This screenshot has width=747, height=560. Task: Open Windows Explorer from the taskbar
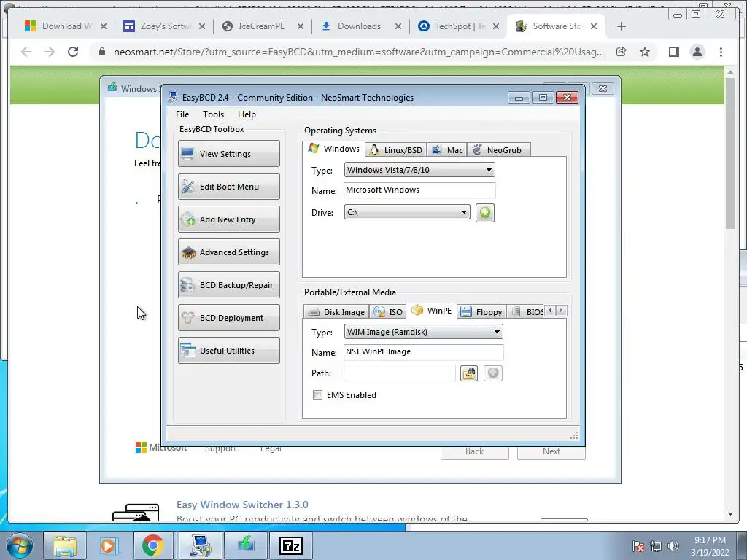pos(65,545)
